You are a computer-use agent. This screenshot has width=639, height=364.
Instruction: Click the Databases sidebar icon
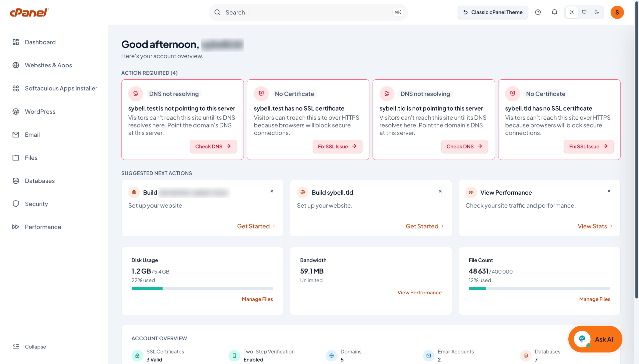(x=16, y=181)
